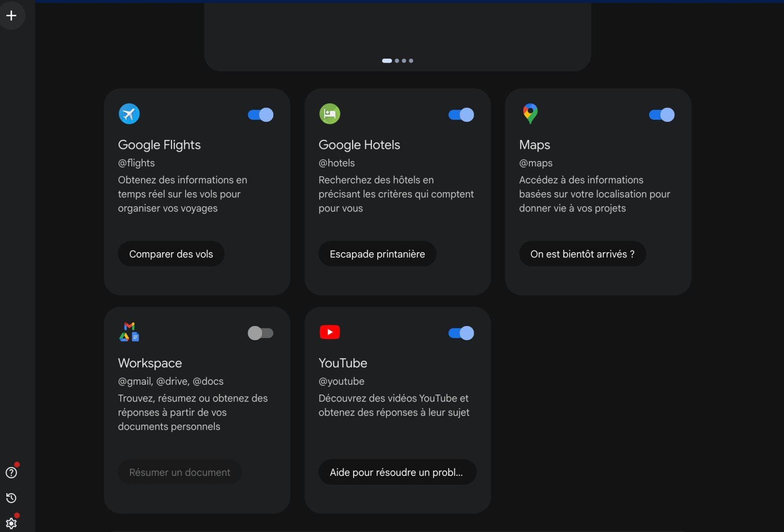Click the Workspace Gmail Drive Docs icon
The image size is (784, 532).
point(129,332)
